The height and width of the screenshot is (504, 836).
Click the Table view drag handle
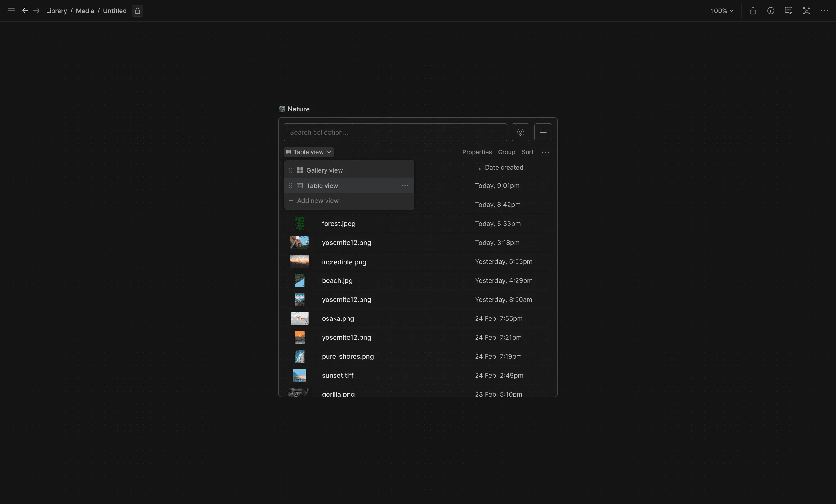[291, 186]
